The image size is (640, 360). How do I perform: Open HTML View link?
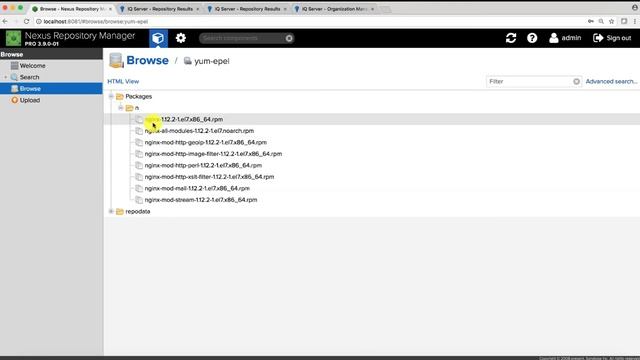coord(123,81)
